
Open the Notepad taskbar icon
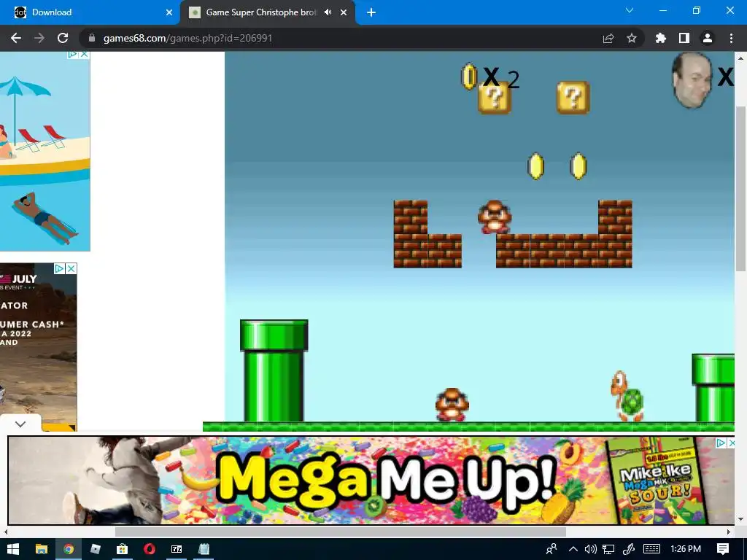(204, 549)
